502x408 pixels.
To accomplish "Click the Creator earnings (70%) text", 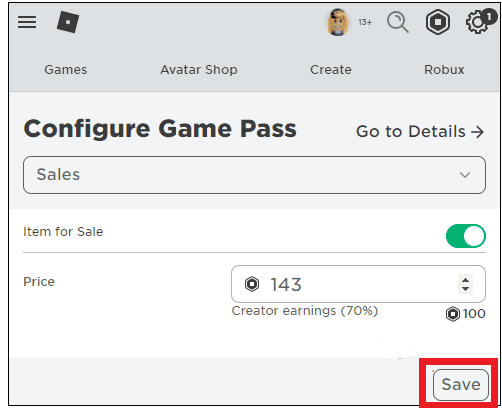I will 305,311.
